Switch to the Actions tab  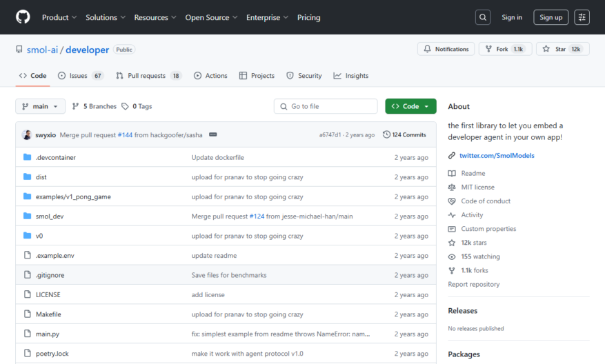[210, 76]
